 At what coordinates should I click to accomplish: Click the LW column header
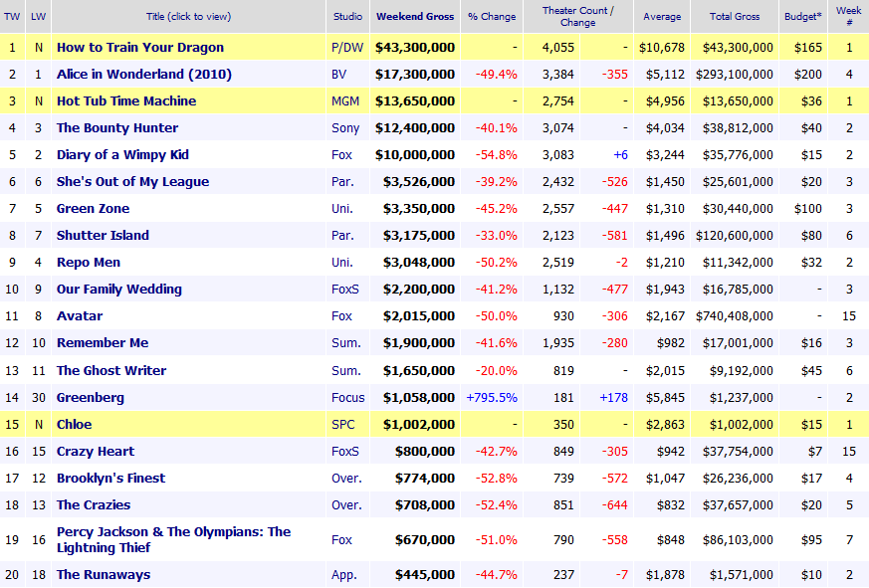(x=38, y=17)
